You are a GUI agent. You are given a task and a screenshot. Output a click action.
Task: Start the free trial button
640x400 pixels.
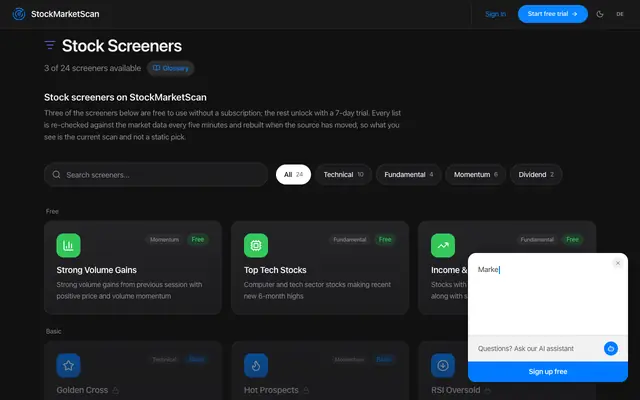tap(553, 14)
